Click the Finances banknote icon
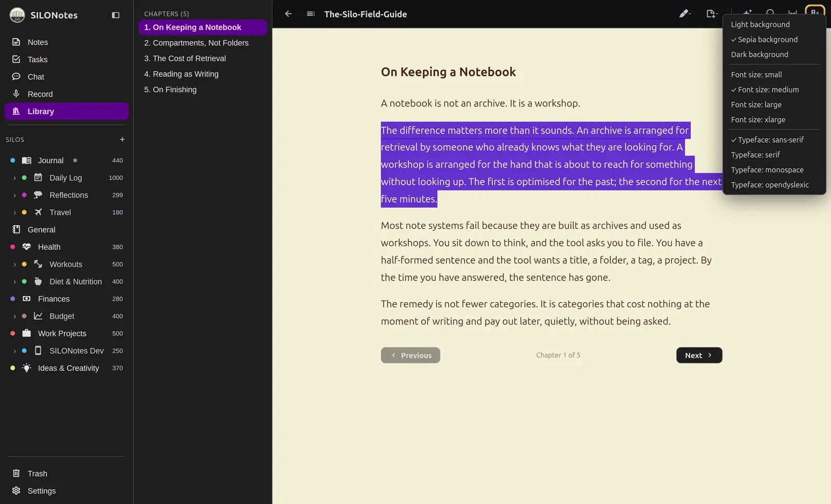 [26, 299]
